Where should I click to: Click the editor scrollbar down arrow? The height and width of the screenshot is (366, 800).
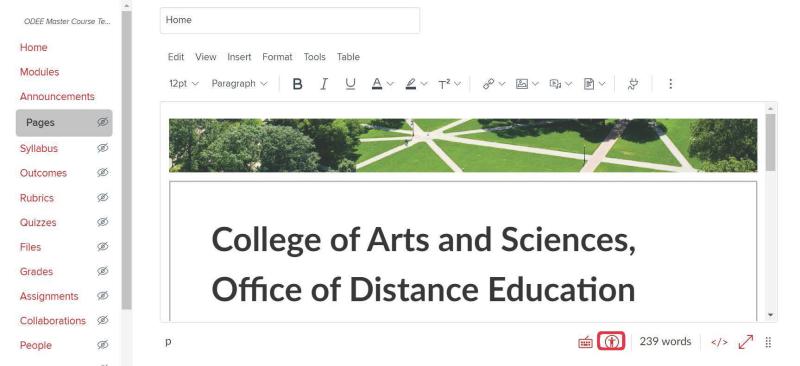[x=770, y=315]
